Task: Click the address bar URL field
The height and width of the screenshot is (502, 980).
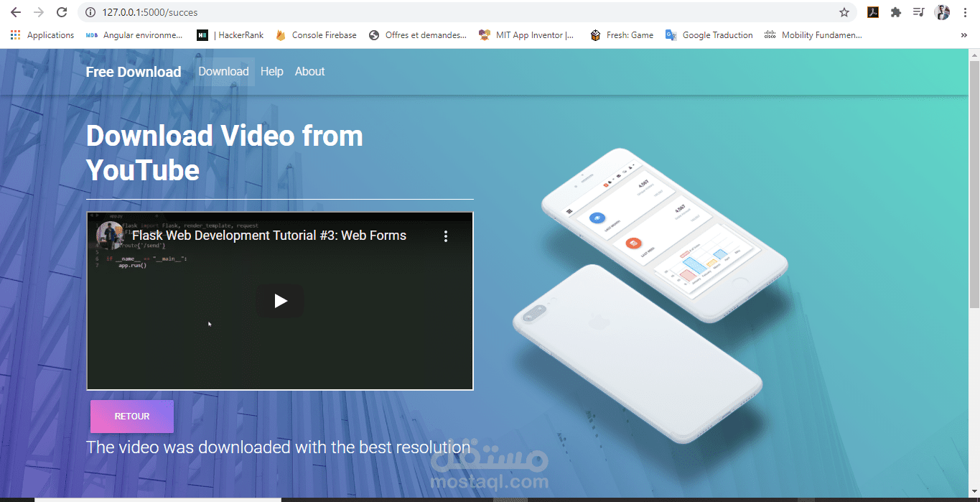Action: 467,12
